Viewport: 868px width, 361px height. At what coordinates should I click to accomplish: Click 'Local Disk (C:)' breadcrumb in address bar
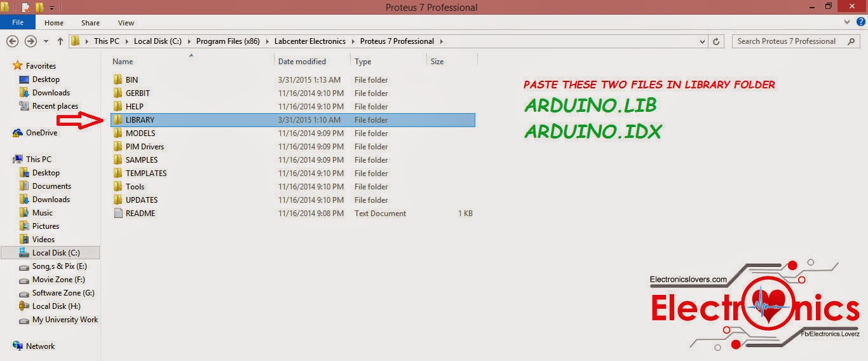[x=158, y=41]
